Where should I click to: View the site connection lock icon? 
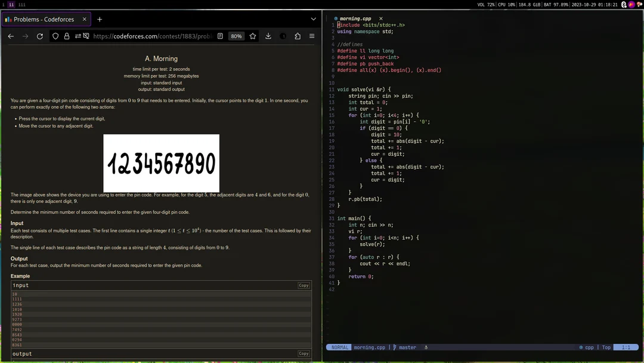pyautogui.click(x=67, y=36)
